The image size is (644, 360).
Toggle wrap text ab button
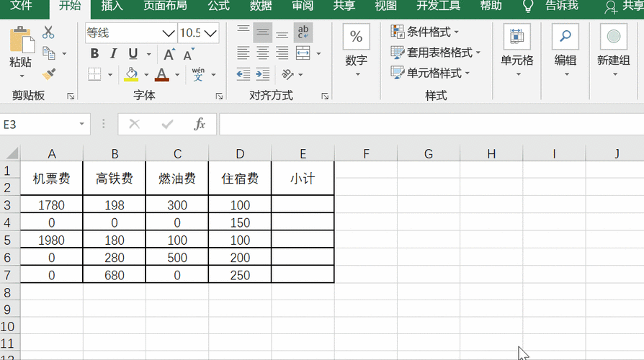coord(303,32)
